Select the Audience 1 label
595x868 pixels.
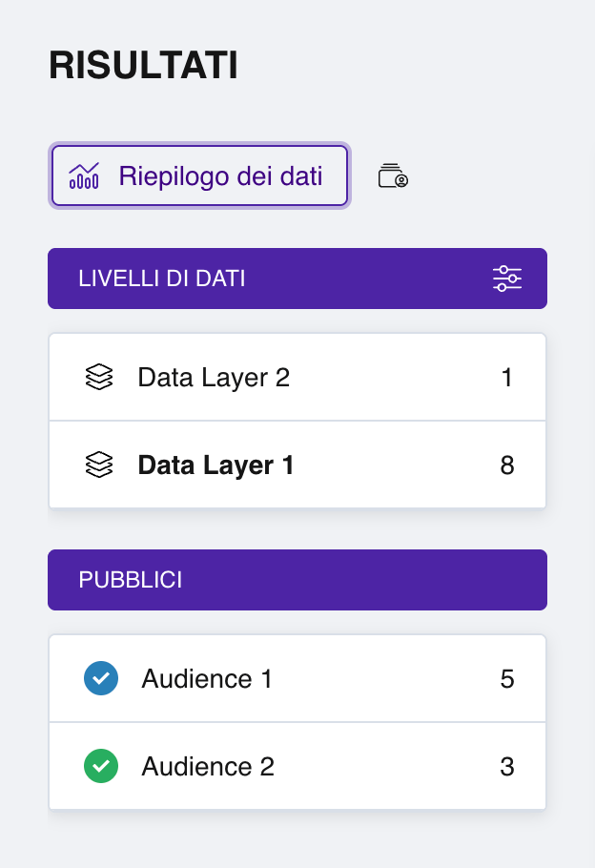pos(207,679)
